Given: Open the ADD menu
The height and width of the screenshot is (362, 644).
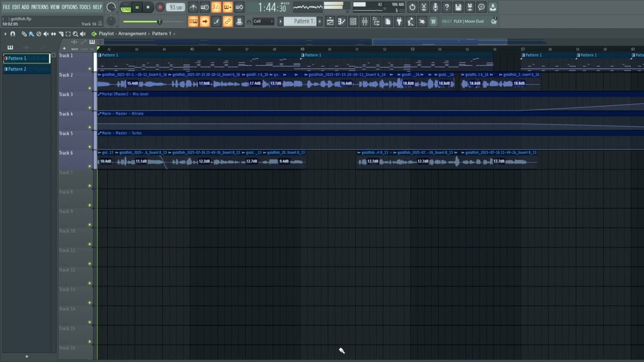Looking at the screenshot, I should coord(26,7).
